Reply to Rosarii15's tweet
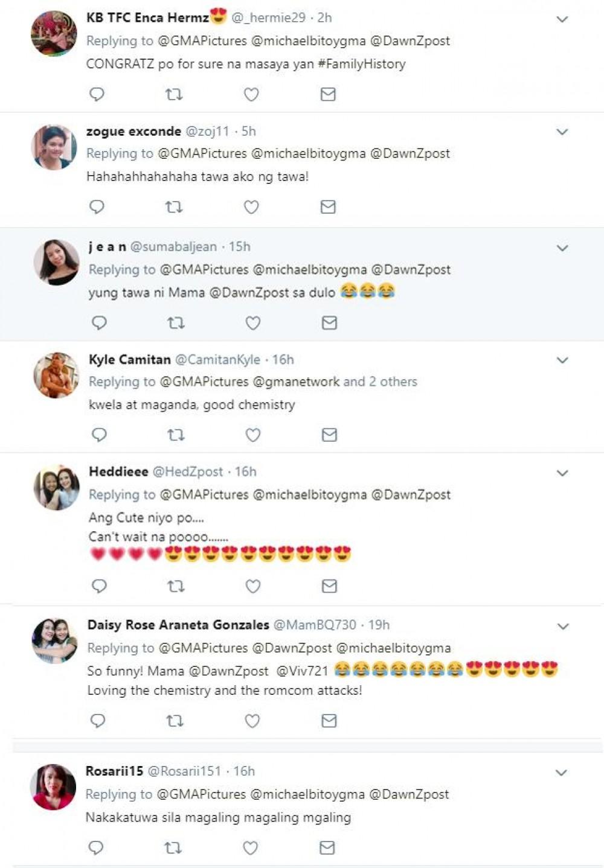Screen dimensions: 604x868 tap(96, 847)
